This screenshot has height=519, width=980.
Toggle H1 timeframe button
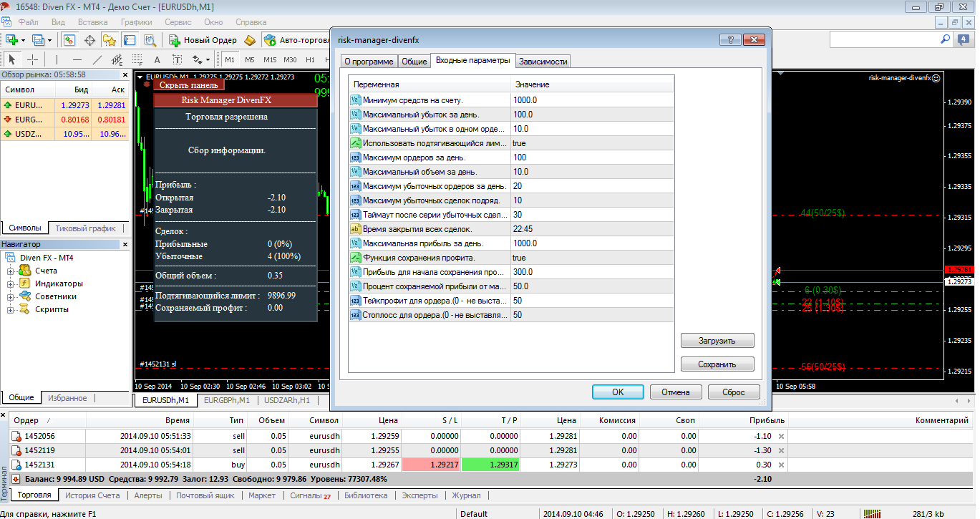point(310,59)
